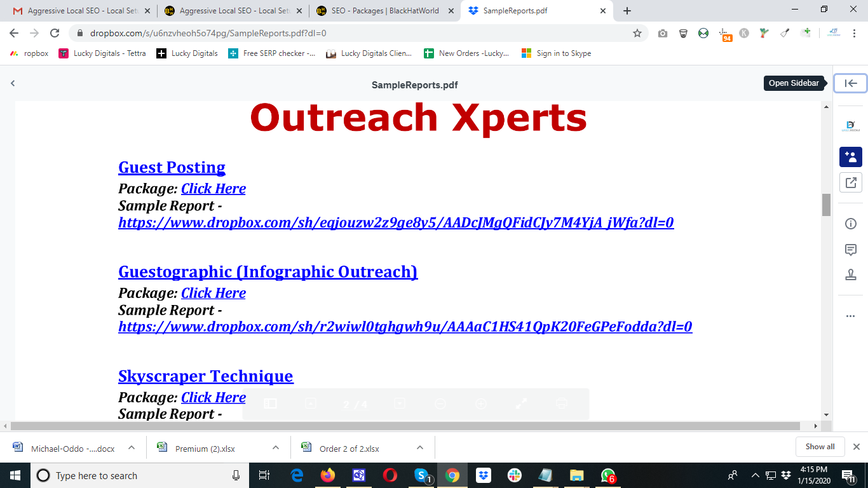The width and height of the screenshot is (868, 488).
Task: Expand options for Michael-Oddo docx download
Action: [x=132, y=448]
